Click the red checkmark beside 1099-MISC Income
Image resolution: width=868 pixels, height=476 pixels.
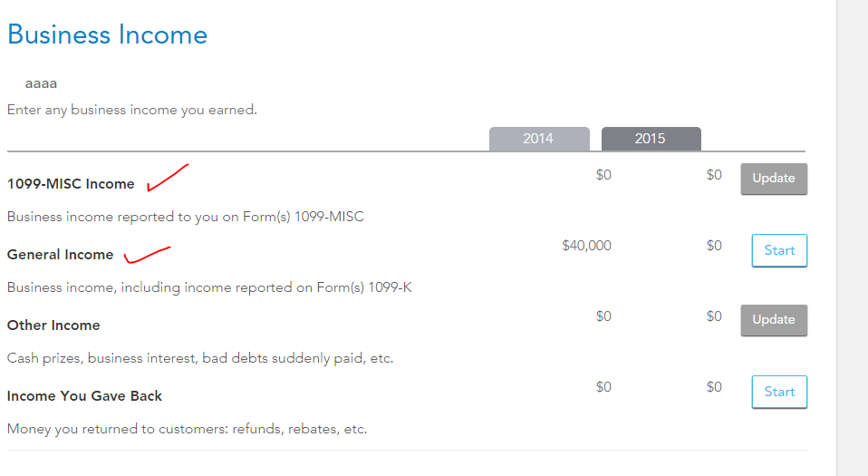point(168,178)
